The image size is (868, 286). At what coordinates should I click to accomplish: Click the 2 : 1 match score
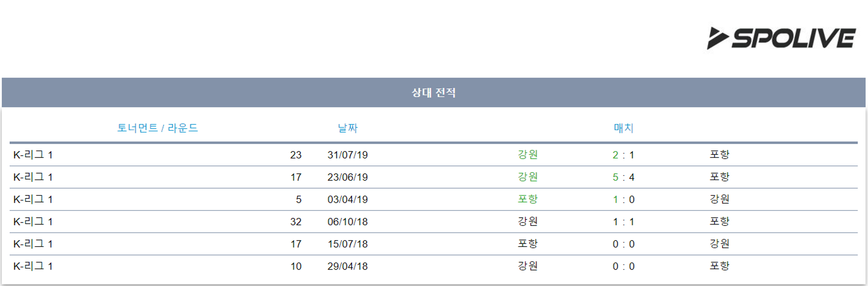[623, 155]
